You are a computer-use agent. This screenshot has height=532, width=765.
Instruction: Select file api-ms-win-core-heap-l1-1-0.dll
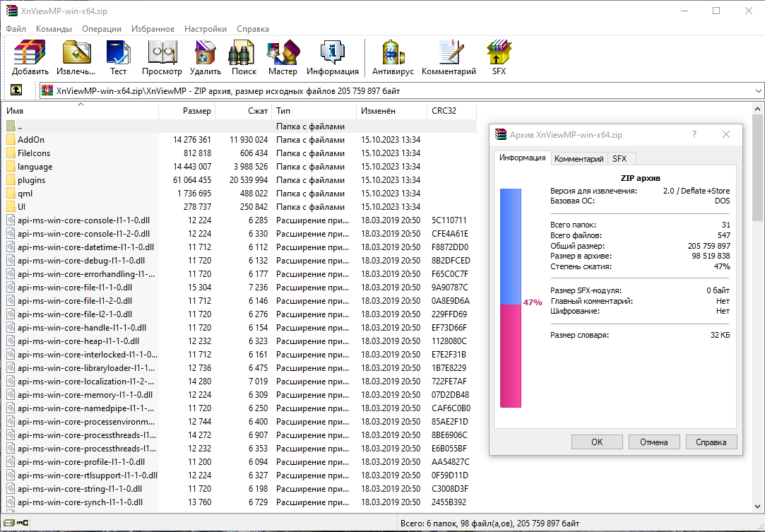pos(78,341)
